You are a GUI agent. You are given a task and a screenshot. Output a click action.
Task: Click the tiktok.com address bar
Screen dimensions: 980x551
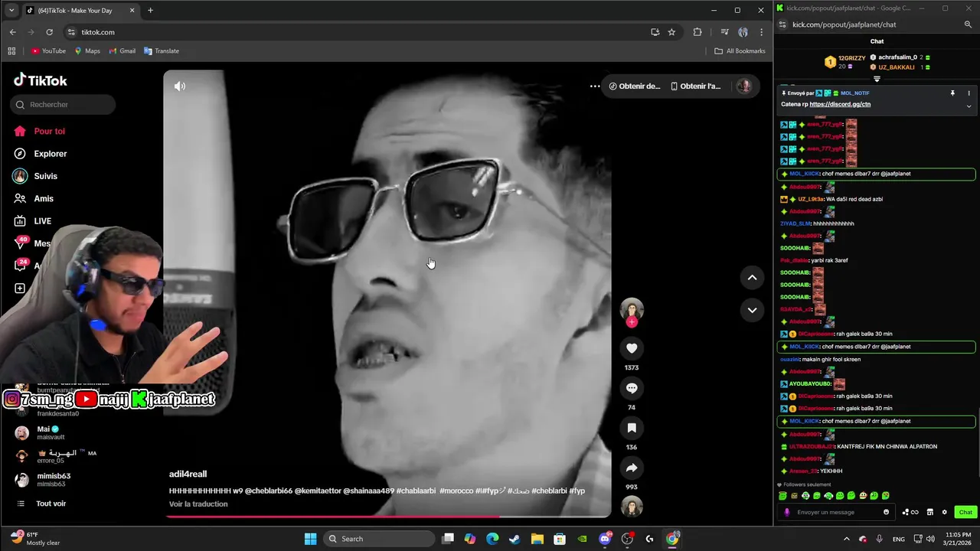360,32
